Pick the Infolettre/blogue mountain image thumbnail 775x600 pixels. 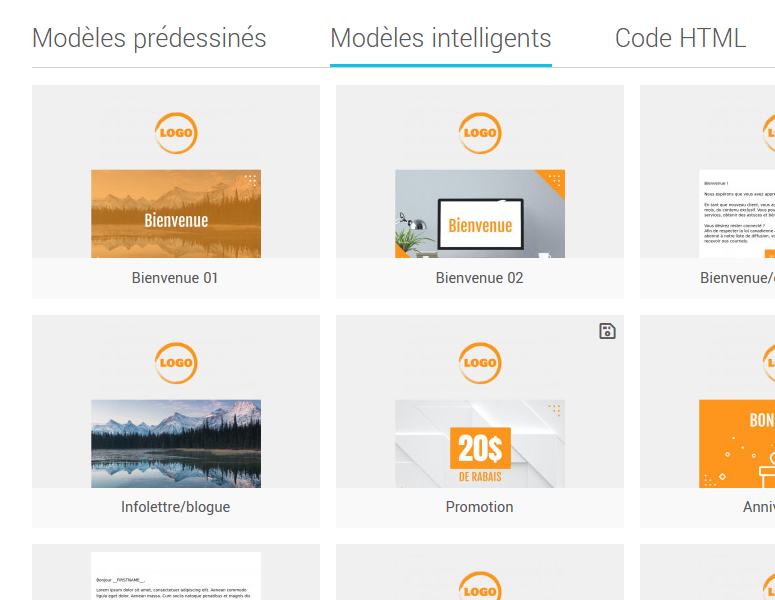pos(176,443)
